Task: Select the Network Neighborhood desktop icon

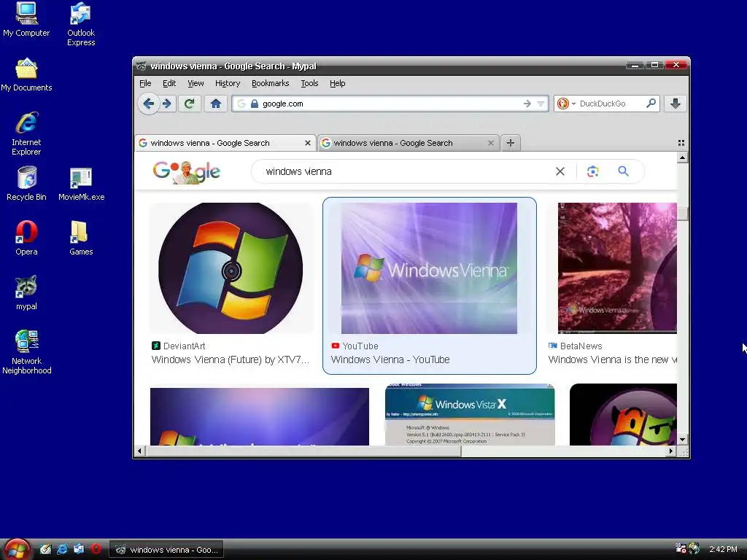Action: coord(26,352)
